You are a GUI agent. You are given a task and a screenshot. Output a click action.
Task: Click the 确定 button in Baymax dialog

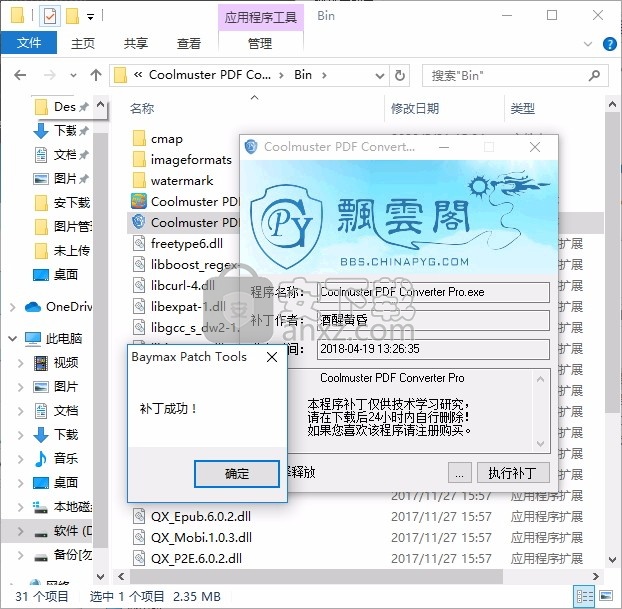pos(237,473)
